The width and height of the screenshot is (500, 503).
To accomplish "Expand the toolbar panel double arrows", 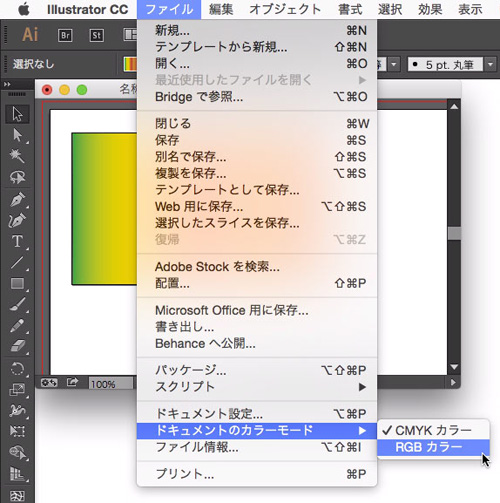I will coord(7,85).
